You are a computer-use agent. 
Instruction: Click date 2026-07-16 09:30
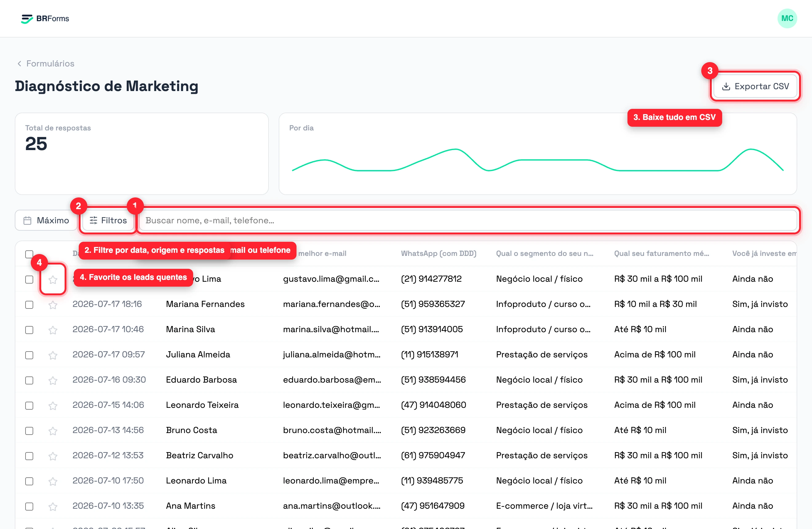[109, 380]
